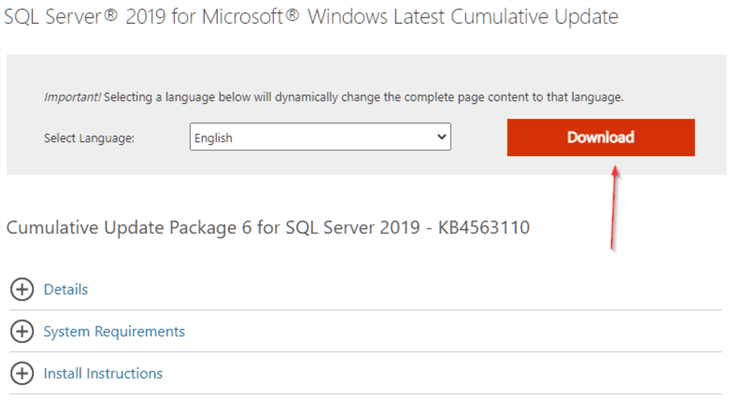Click the red arrow annotation
734x402 pixels.
(x=613, y=208)
